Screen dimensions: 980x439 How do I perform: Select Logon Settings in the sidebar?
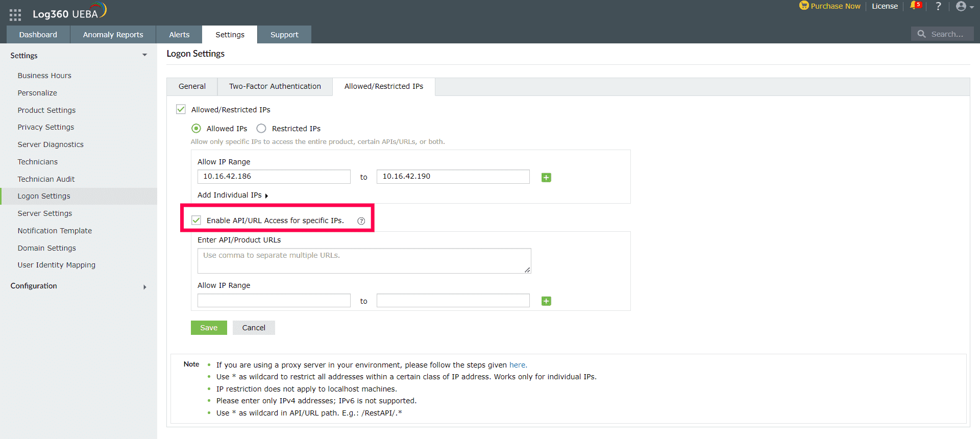[44, 196]
